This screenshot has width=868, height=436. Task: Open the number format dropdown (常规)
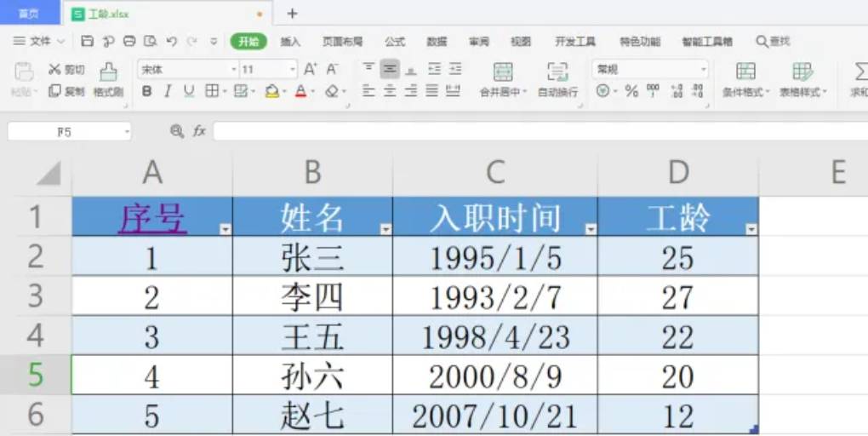click(x=703, y=70)
